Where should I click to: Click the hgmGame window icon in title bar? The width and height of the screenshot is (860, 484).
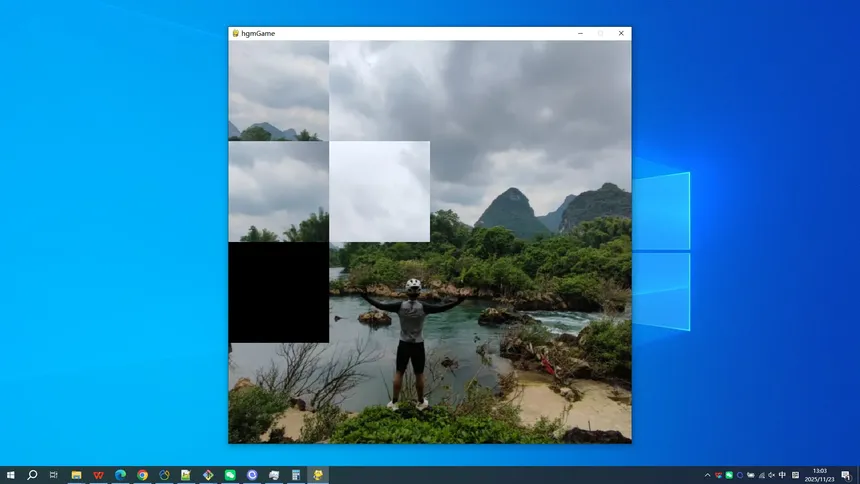(x=236, y=33)
